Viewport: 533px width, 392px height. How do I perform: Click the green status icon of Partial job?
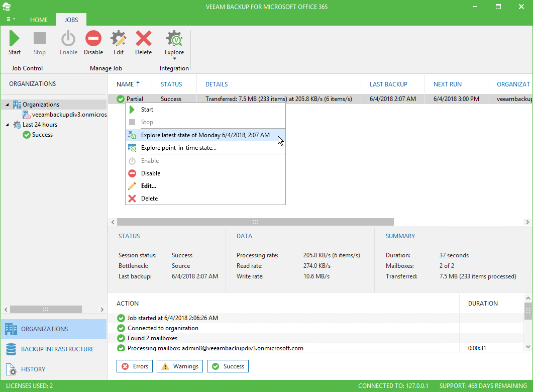click(x=121, y=99)
